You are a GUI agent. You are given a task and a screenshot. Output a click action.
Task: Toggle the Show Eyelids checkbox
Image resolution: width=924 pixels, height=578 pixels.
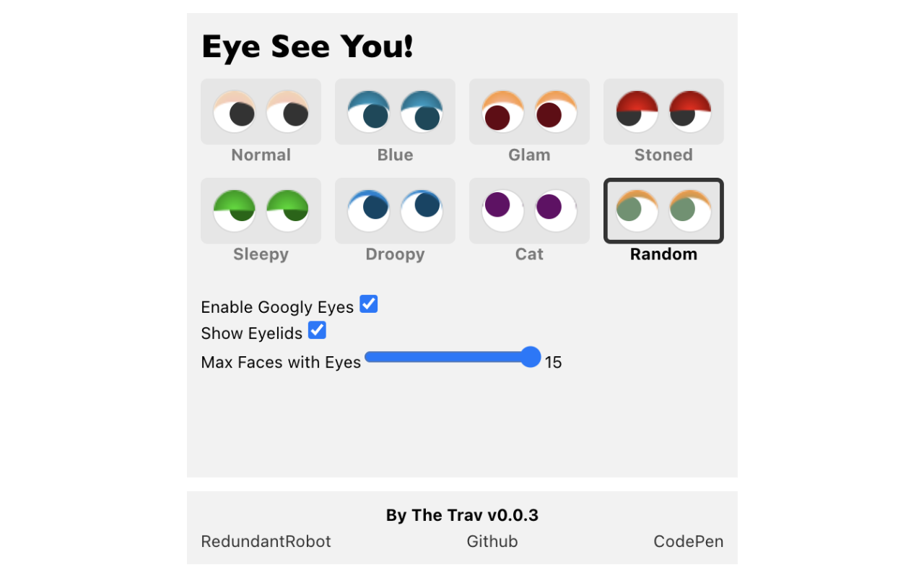[x=317, y=330]
